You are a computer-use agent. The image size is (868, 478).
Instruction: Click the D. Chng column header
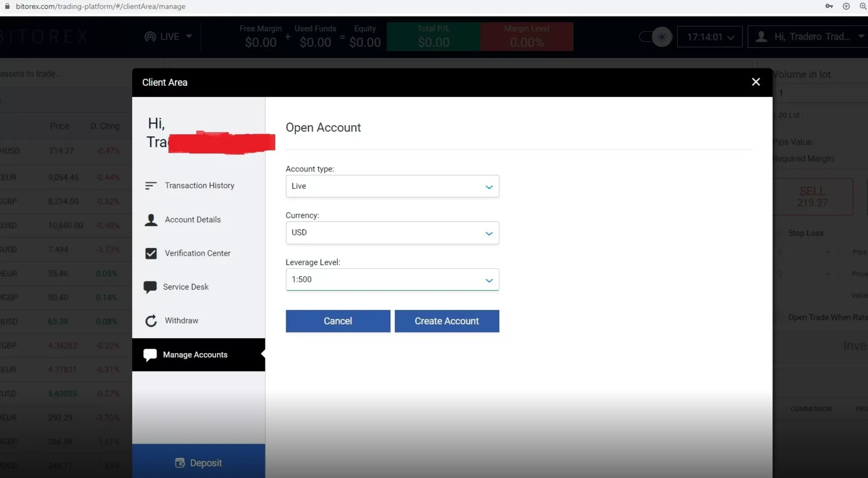click(x=105, y=126)
